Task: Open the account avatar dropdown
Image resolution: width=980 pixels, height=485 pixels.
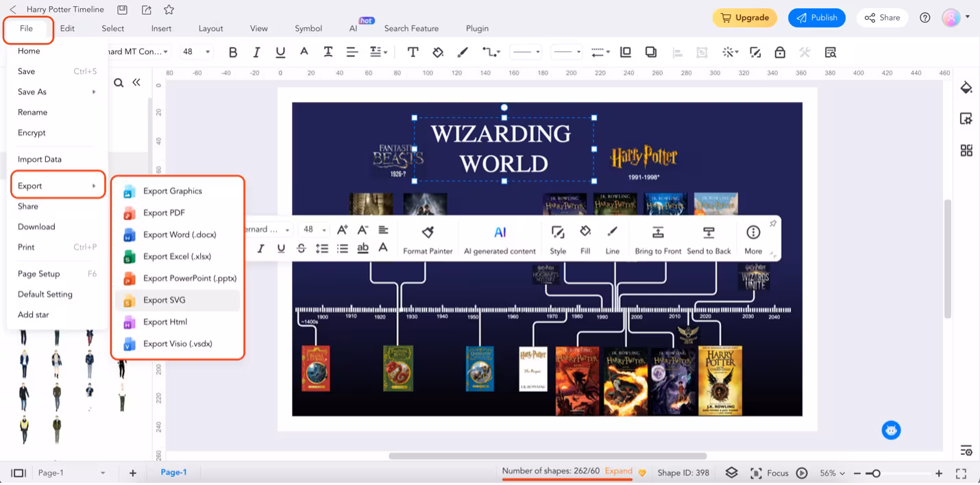Action: click(x=956, y=18)
